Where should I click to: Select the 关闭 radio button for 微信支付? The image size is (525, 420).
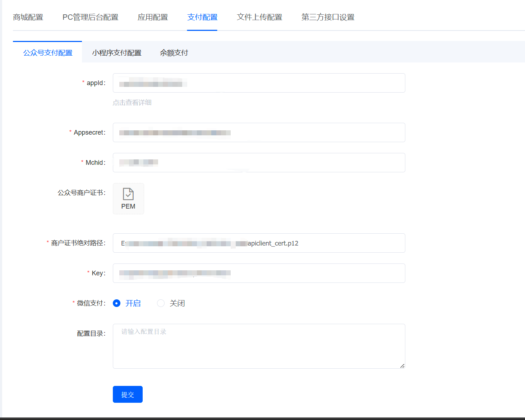161,303
